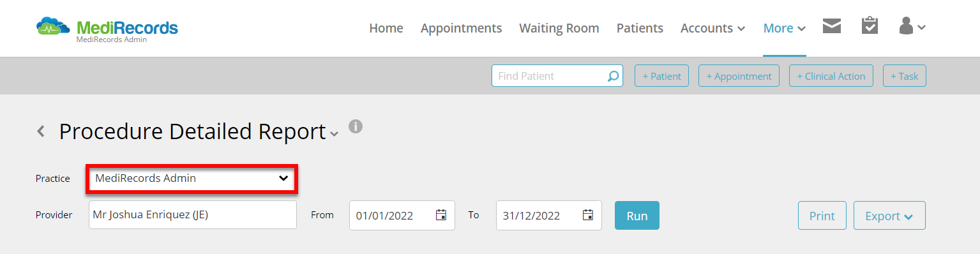Open the tasks clipboard icon
The width and height of the screenshot is (980, 254).
(870, 26)
